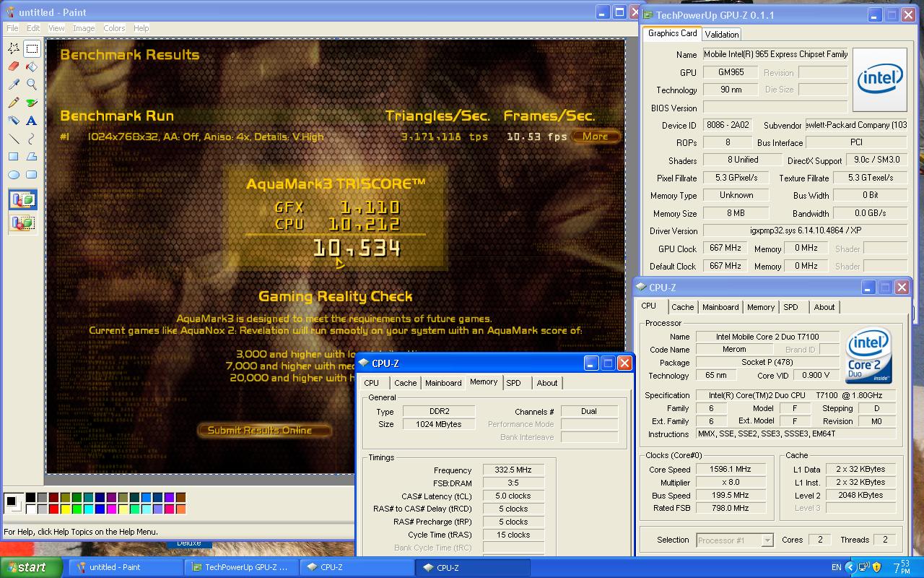Enable opaque selection mode in Paint toolbox
The width and height of the screenshot is (924, 578).
click(x=22, y=200)
